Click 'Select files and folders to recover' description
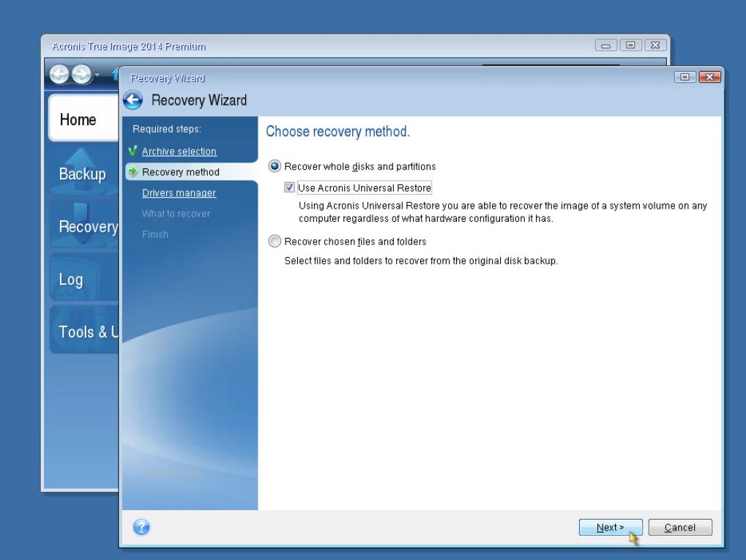The height and width of the screenshot is (560, 746). pos(421,261)
